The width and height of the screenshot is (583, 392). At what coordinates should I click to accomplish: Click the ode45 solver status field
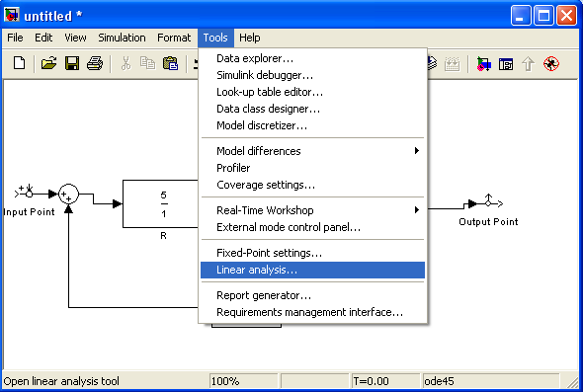click(x=491, y=381)
